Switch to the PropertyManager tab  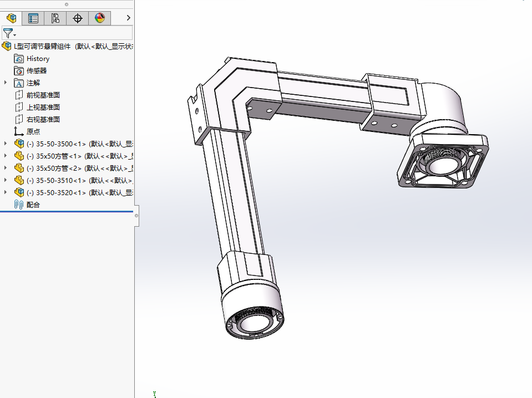tap(33, 18)
